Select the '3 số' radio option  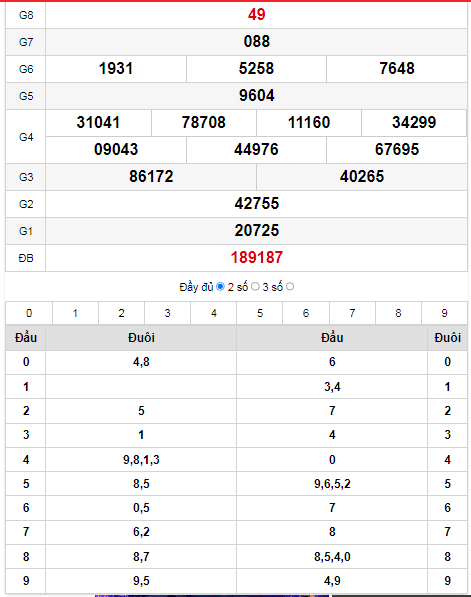[x=290, y=286]
